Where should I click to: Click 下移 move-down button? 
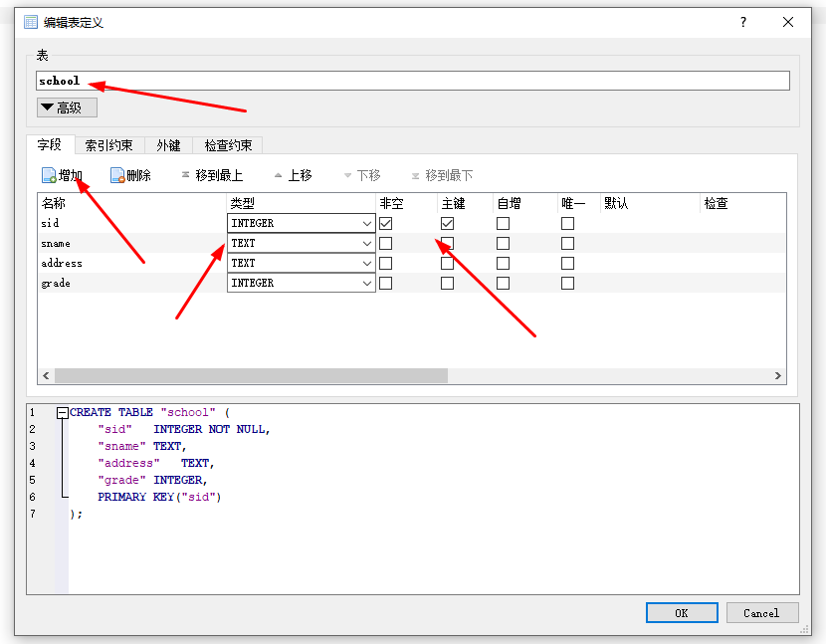coord(362,175)
